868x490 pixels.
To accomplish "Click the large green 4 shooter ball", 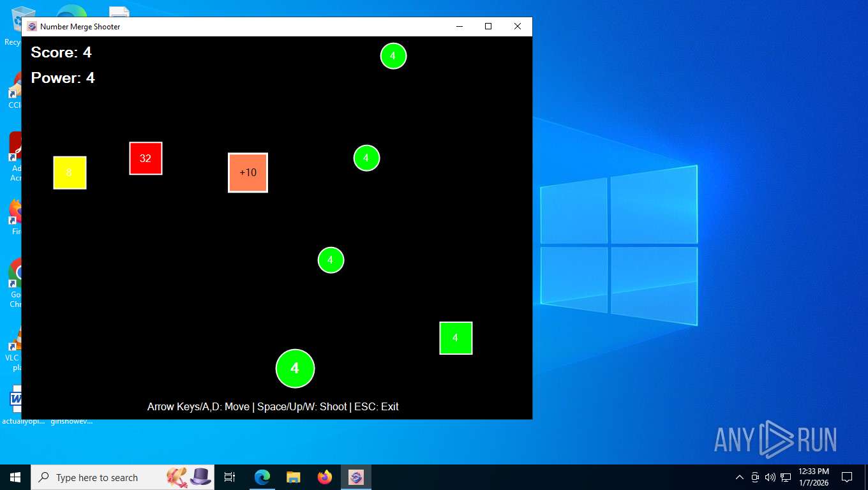I will [x=295, y=368].
